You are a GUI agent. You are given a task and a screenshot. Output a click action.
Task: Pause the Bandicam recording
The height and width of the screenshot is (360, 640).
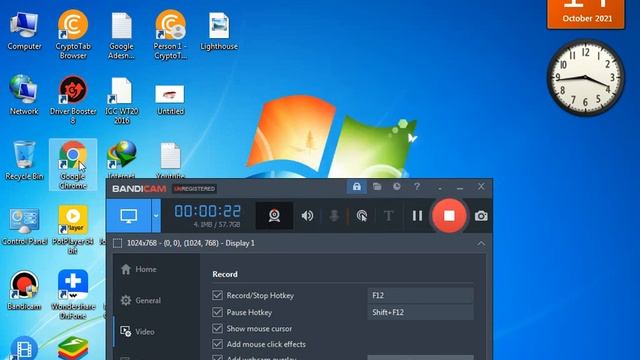417,216
